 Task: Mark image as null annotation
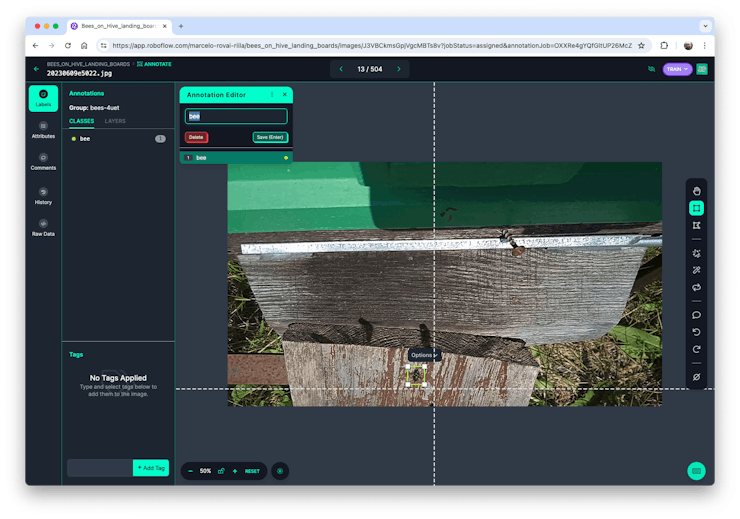tap(697, 377)
